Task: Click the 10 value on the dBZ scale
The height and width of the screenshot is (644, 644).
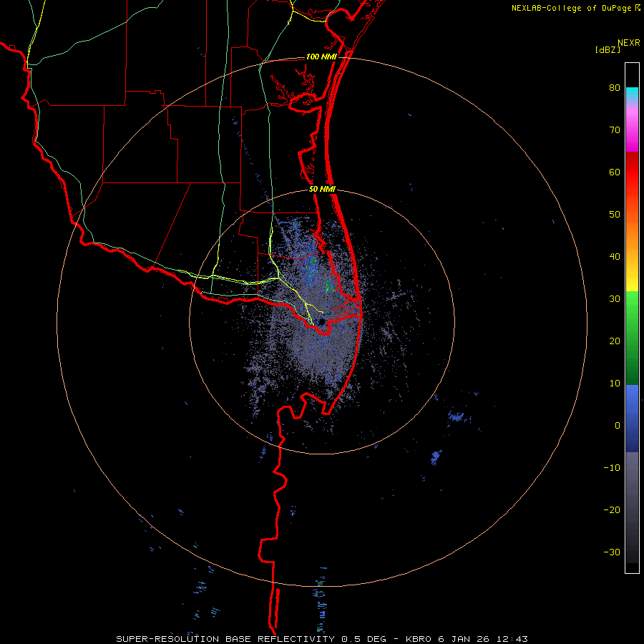Action: tap(615, 384)
